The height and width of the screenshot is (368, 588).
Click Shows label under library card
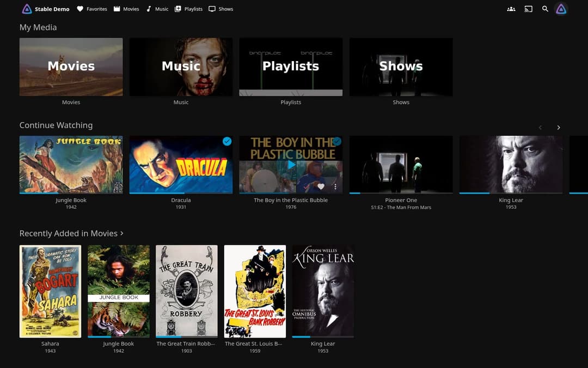(401, 102)
